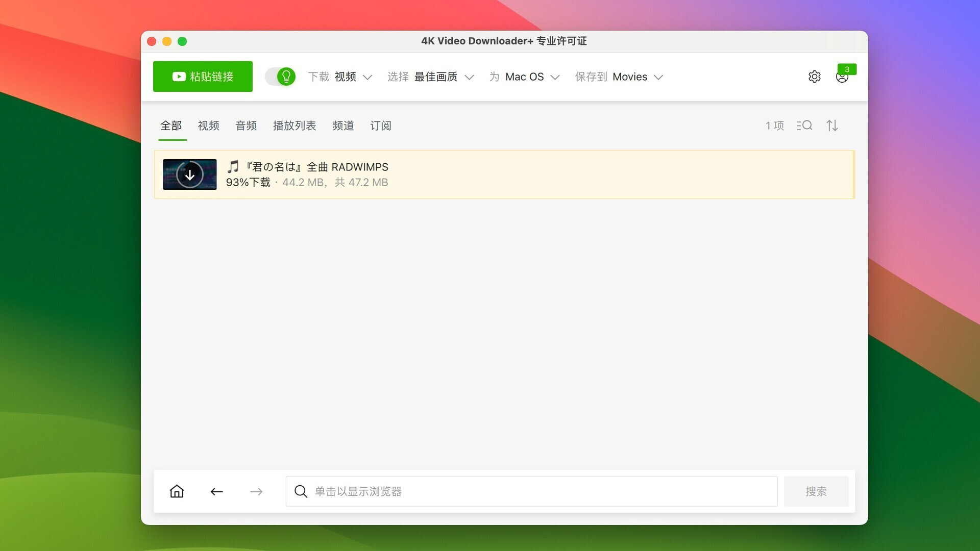Viewport: 980px width, 551px height.
Task: Click the browser search input field
Action: pos(531,491)
